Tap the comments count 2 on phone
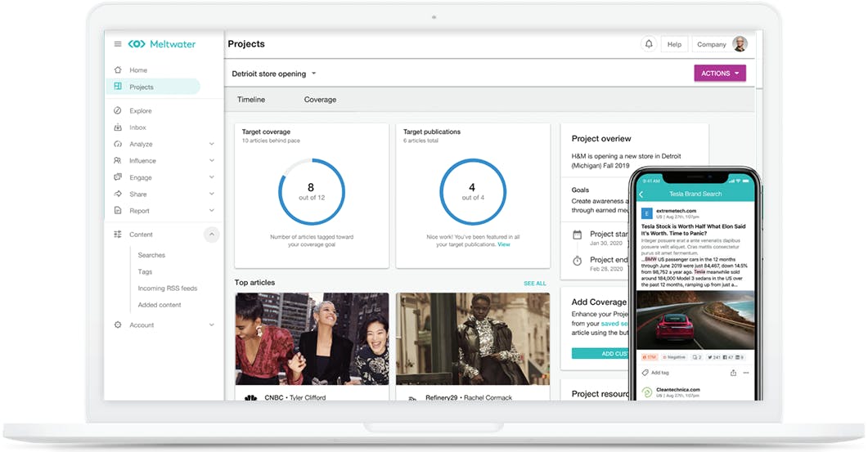Viewport: 868px width, 452px height. click(x=698, y=357)
